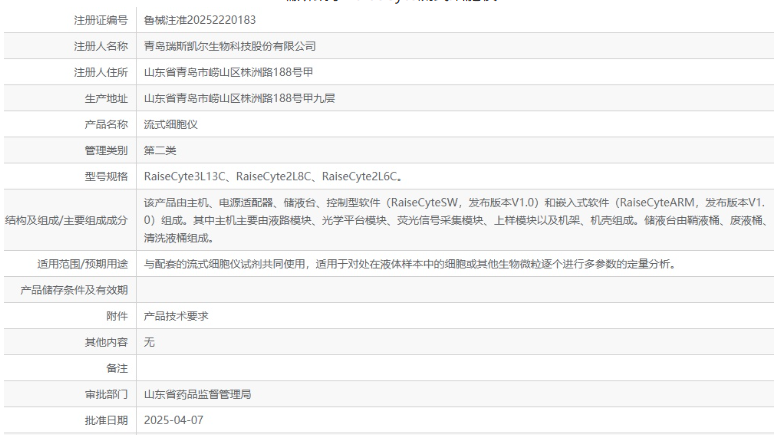Click the approving department 山东省药品监督管理局
The width and height of the screenshot is (776, 435).
(x=197, y=394)
